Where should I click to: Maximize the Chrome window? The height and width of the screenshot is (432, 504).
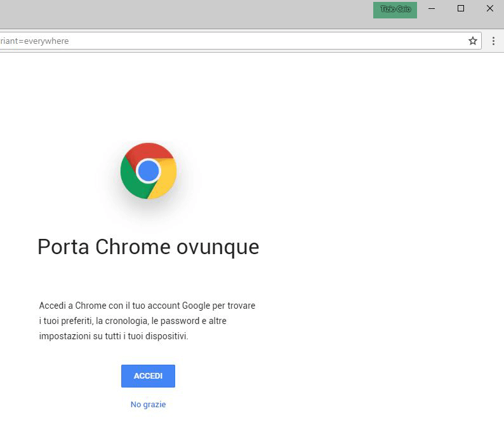(461, 9)
